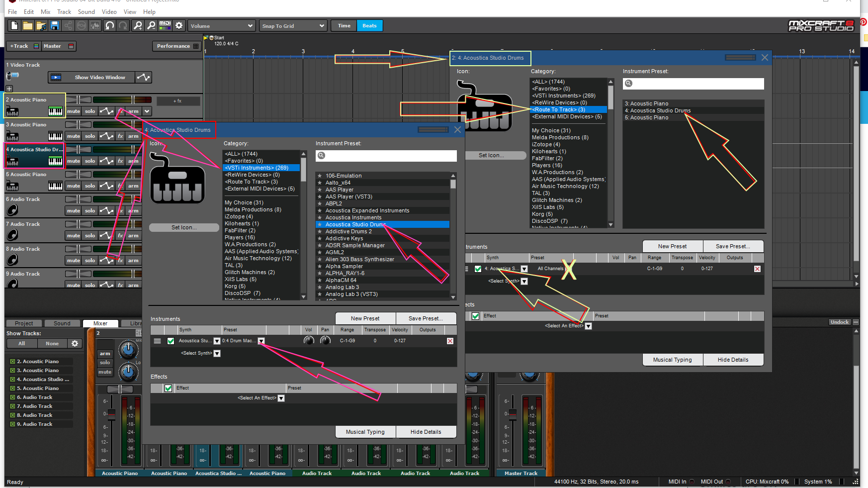Open the Volume dropdown in the toolbar
Screen dimensions: 868x488
221,26
